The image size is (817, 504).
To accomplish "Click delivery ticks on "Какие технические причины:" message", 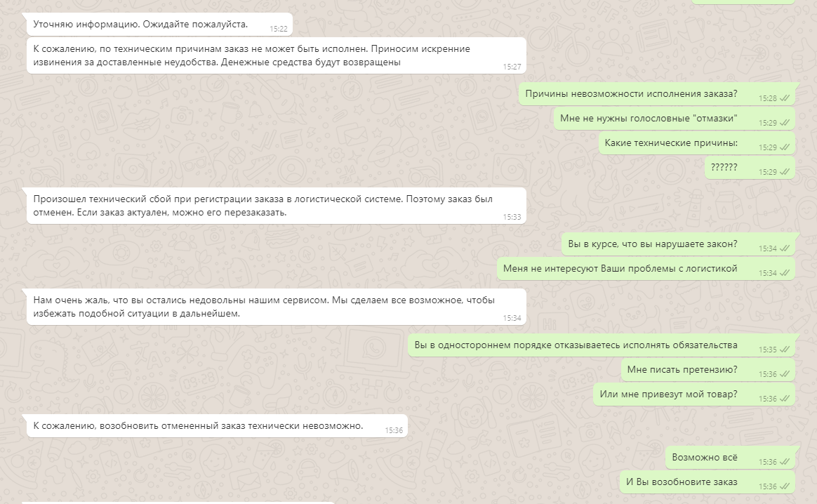I will tap(785, 147).
